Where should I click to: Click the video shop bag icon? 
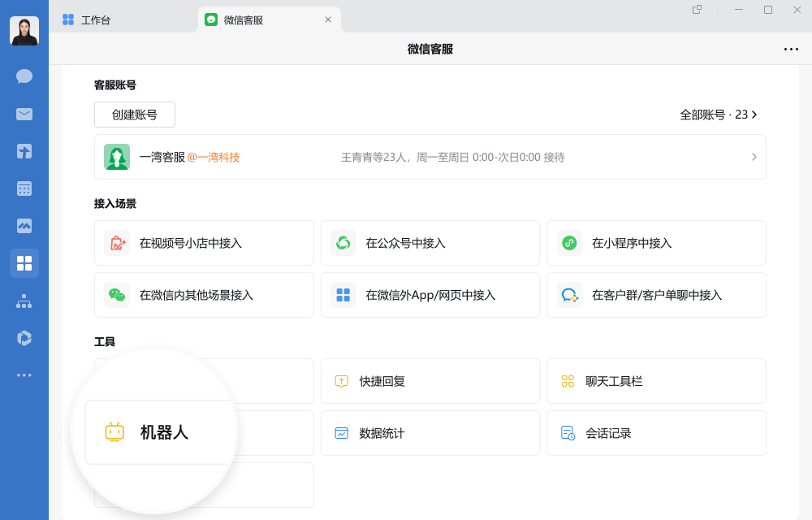tap(117, 243)
